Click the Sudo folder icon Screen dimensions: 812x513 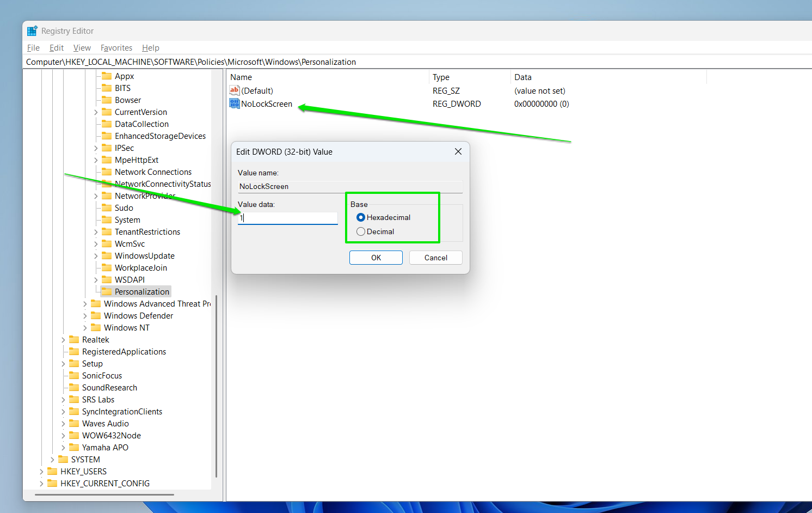[107, 208]
